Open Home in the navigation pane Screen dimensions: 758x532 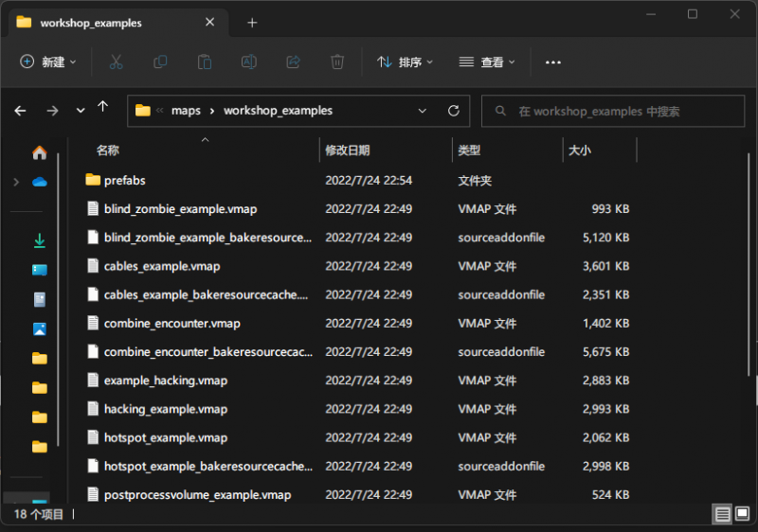point(40,152)
